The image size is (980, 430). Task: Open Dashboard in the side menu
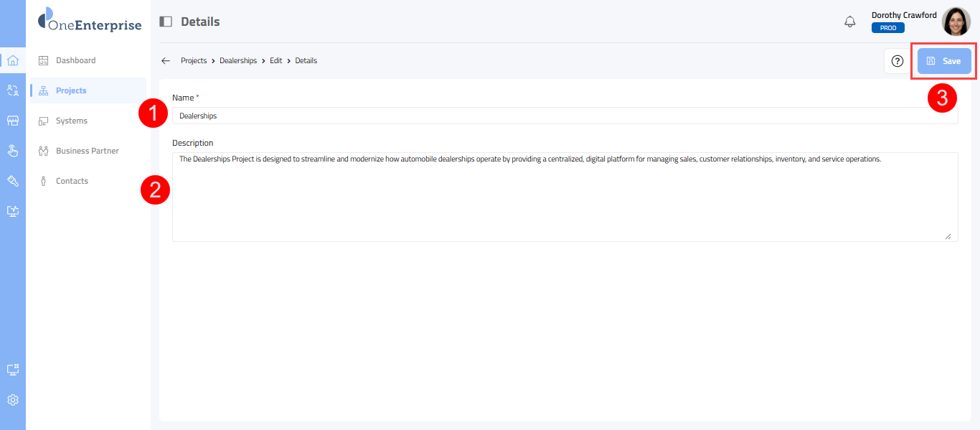coord(75,60)
